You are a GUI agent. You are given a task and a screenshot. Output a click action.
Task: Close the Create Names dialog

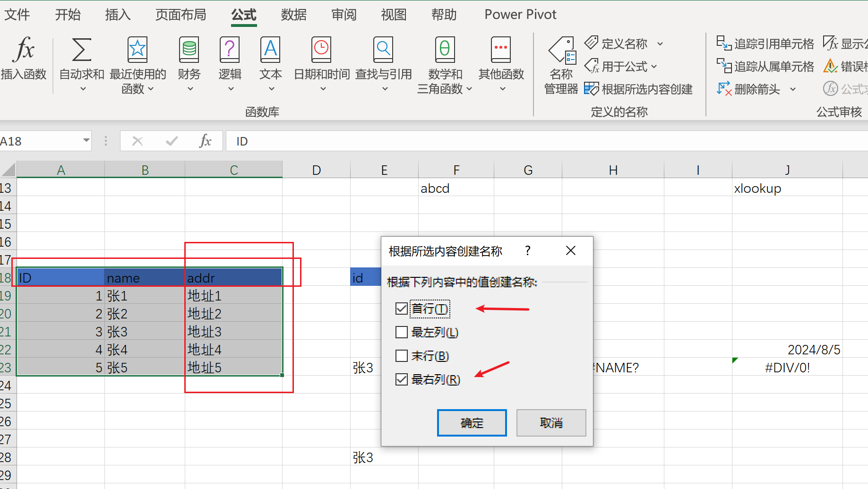click(x=571, y=250)
